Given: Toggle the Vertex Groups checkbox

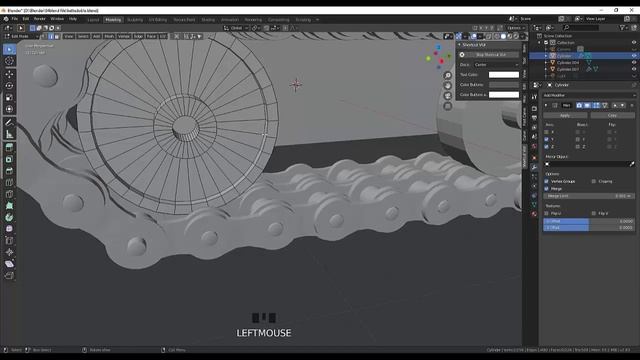Looking at the screenshot, I should pyautogui.click(x=547, y=181).
